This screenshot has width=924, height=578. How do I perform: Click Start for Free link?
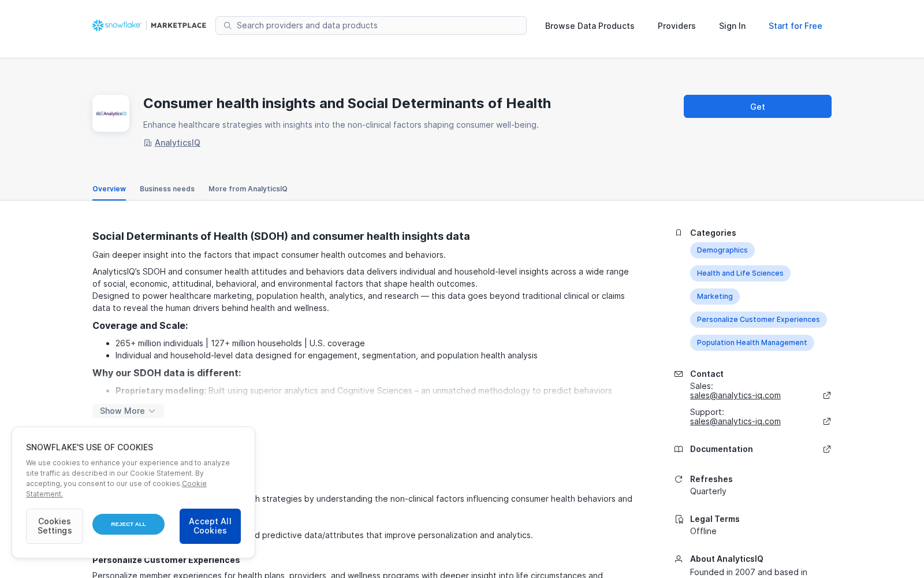795,26
